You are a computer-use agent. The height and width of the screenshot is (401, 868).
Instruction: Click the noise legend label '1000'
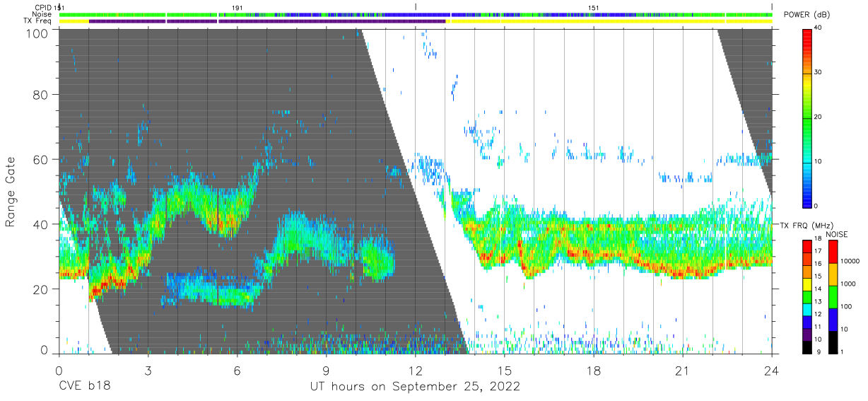tap(848, 284)
